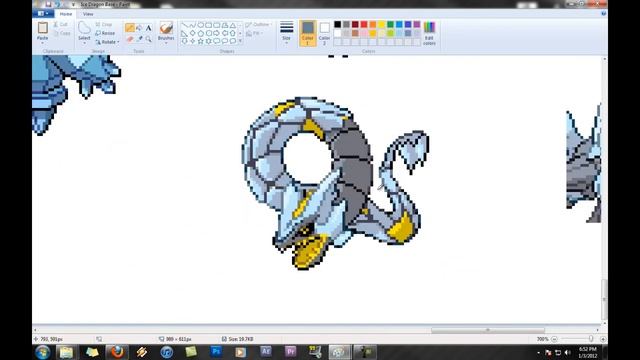Click the Crop command
640x360 pixels.
coord(104,24)
